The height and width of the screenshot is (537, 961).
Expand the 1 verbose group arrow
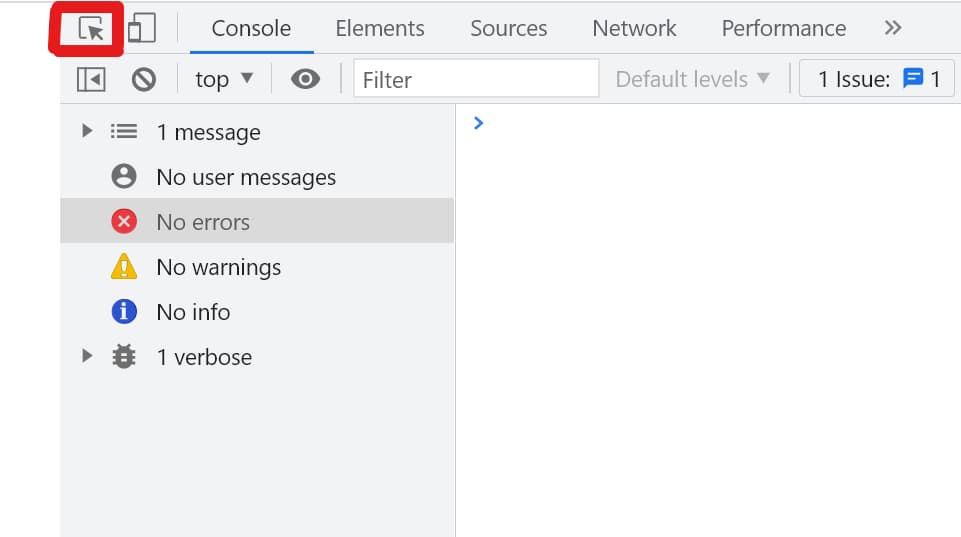point(87,356)
